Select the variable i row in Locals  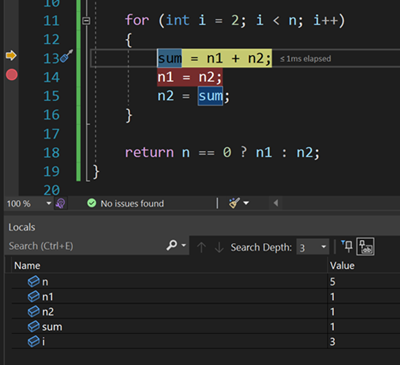click(206, 342)
